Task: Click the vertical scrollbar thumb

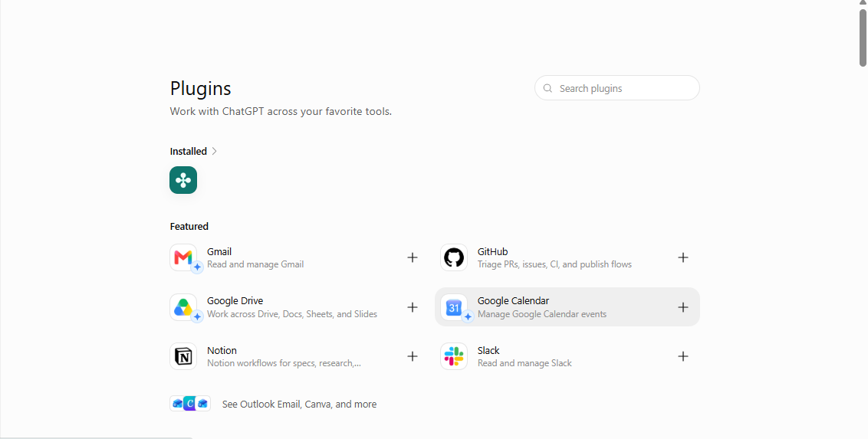Action: 863,38
